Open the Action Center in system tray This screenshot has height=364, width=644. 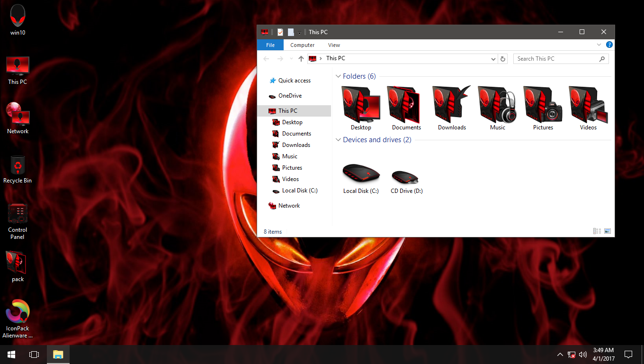(x=628, y=354)
